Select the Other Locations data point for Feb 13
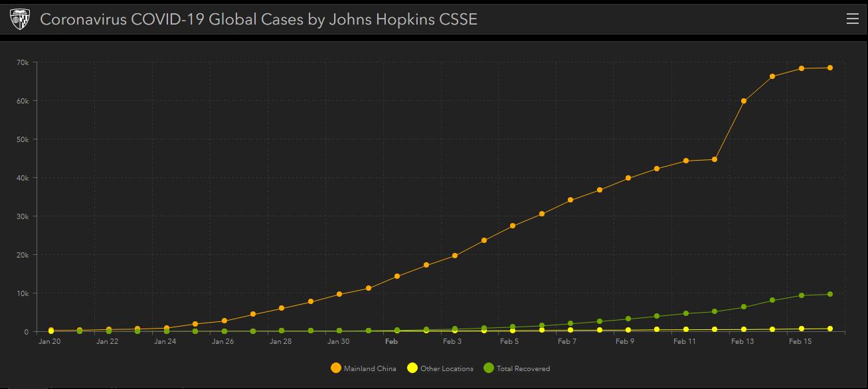The height and width of the screenshot is (389, 868). (744, 329)
